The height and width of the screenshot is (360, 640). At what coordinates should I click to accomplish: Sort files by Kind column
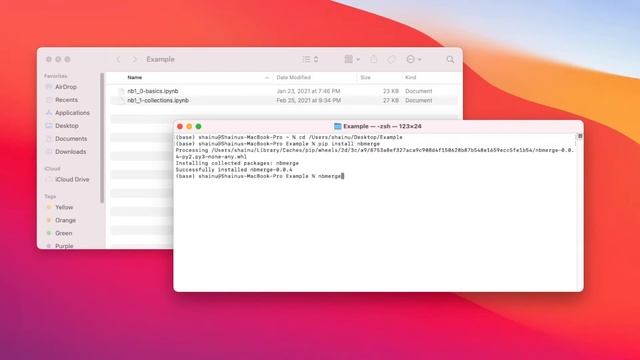click(x=411, y=78)
